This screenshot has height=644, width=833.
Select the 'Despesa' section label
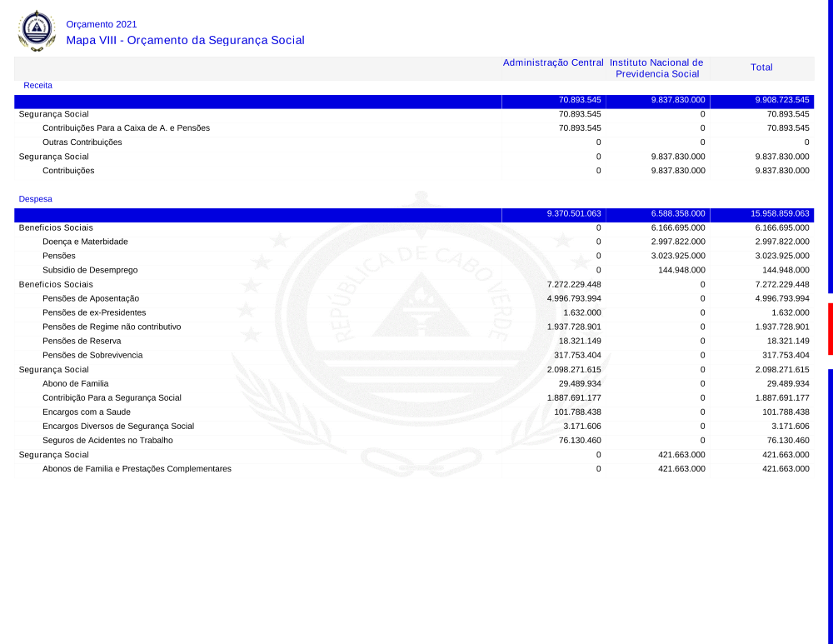[x=37, y=199]
